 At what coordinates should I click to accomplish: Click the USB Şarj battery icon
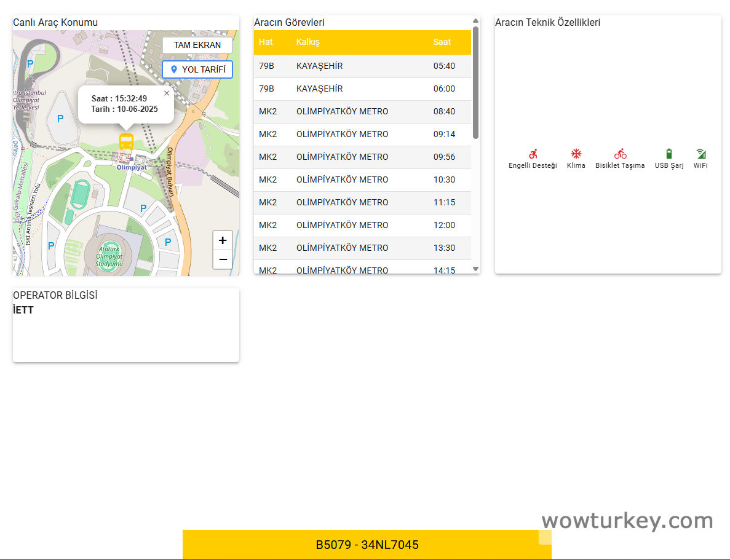point(669,154)
